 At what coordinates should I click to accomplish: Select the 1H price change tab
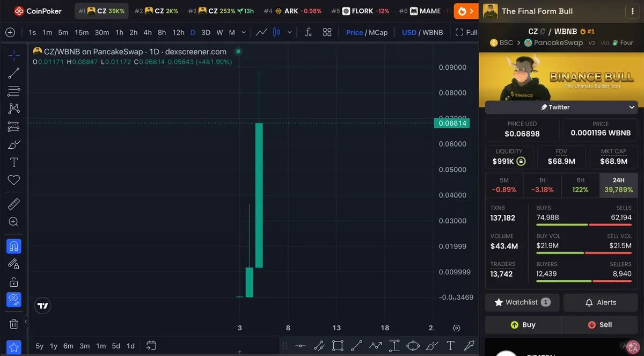tap(542, 185)
